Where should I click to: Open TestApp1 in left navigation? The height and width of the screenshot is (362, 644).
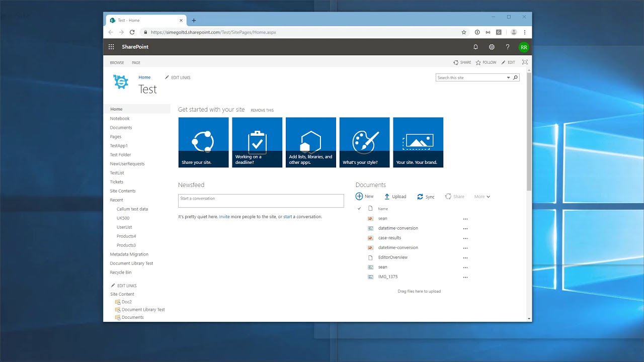[119, 146]
